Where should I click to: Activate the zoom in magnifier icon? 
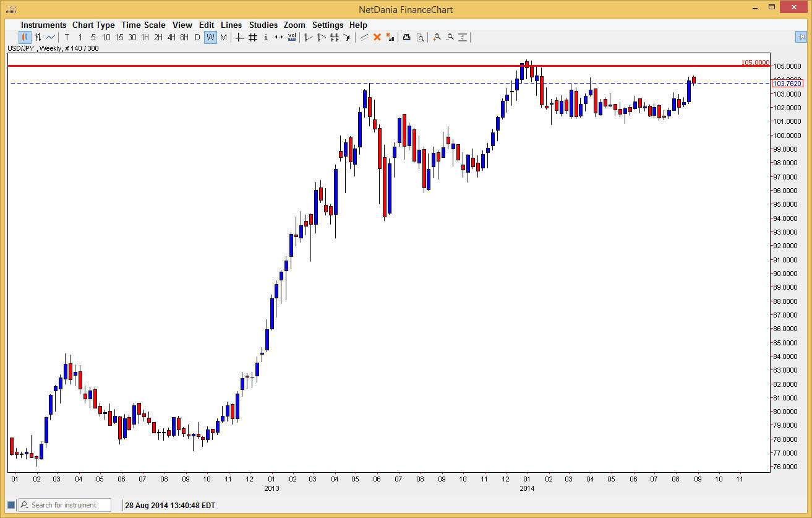pos(436,37)
